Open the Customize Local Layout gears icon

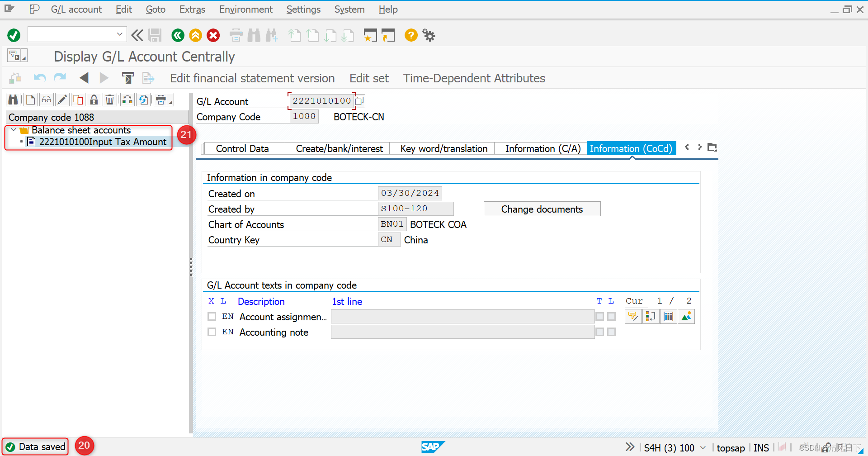pos(429,35)
